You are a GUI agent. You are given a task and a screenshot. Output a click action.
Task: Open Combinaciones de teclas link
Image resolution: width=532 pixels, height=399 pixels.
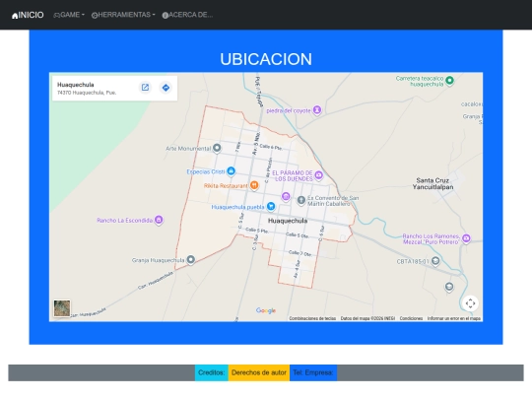(312, 318)
